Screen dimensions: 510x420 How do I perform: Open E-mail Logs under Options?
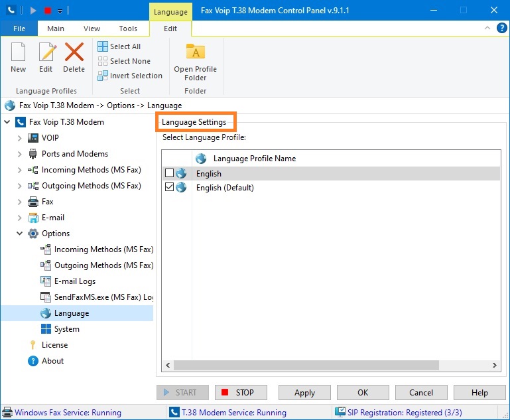[x=68, y=281]
